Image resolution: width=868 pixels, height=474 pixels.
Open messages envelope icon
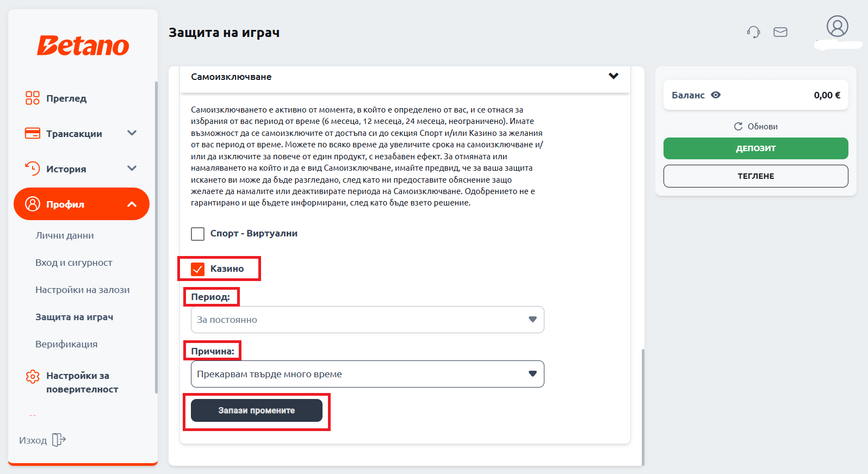(x=780, y=32)
